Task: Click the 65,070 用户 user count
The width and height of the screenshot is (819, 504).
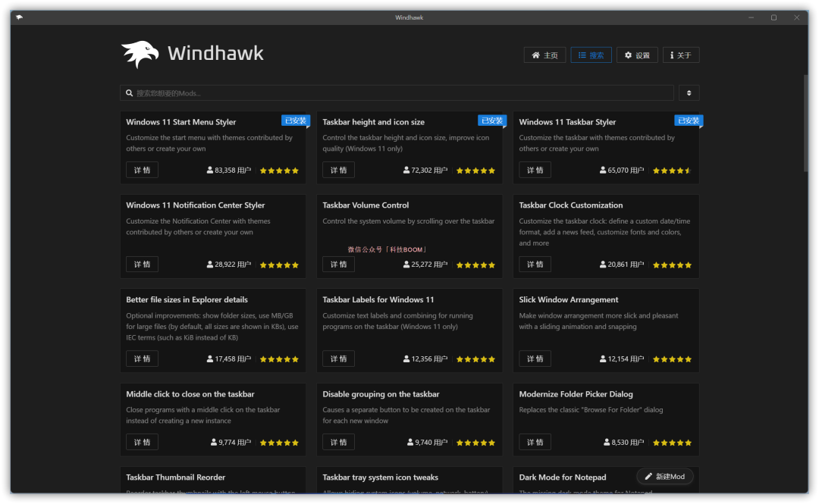Action: coord(622,171)
